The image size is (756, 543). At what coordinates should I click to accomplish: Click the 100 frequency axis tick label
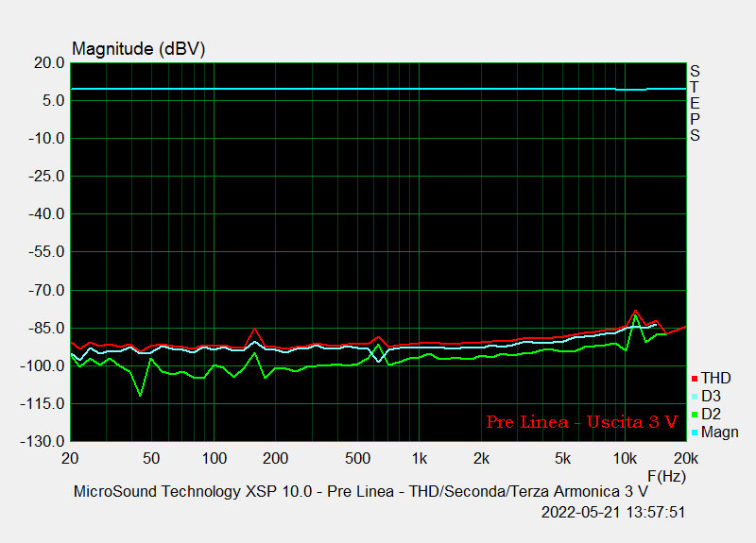click(215, 458)
